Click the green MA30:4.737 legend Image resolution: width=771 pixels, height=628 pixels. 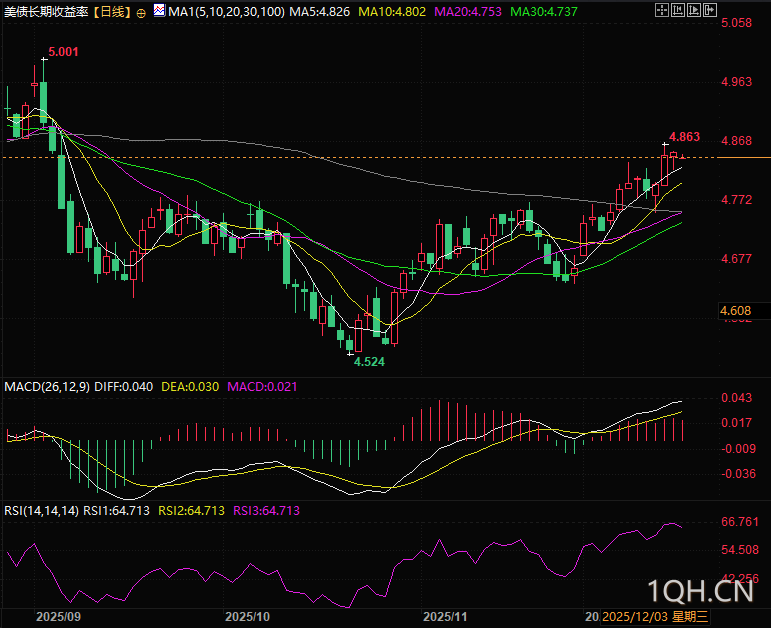(546, 13)
